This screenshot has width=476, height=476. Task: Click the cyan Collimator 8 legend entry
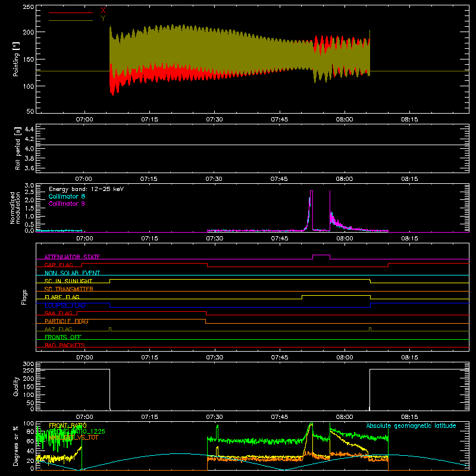(x=67, y=196)
